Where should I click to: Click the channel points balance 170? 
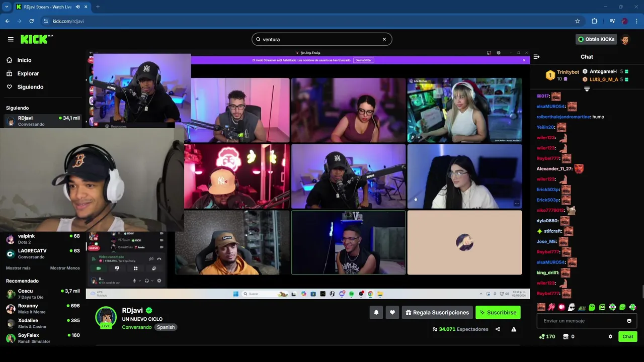(547, 336)
